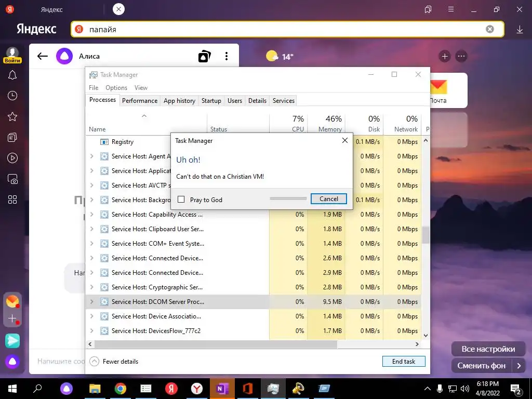Open Alice assistant icon at sidebar bottom
Screen dimensions: 532x399
pyautogui.click(x=12, y=362)
